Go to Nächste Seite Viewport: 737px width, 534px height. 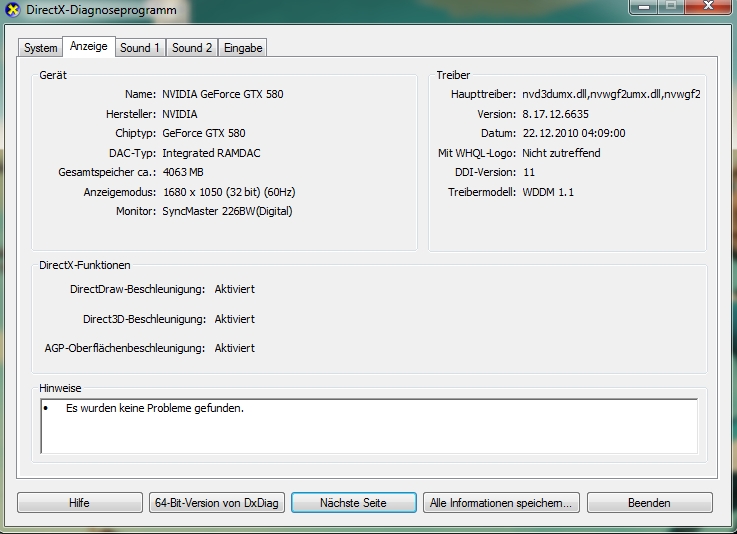pos(353,503)
